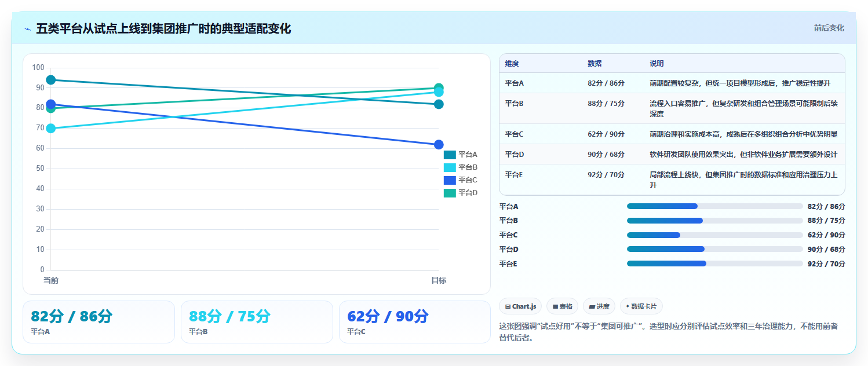The width and height of the screenshot is (868, 366).
Task: Click the 当前 x-axis label
Action: 51,281
